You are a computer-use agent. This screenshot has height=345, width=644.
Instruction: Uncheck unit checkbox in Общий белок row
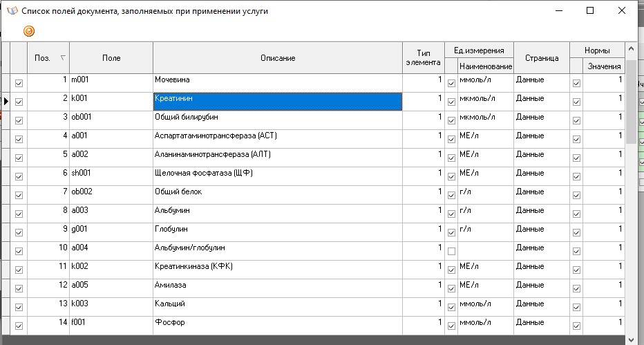452,195
